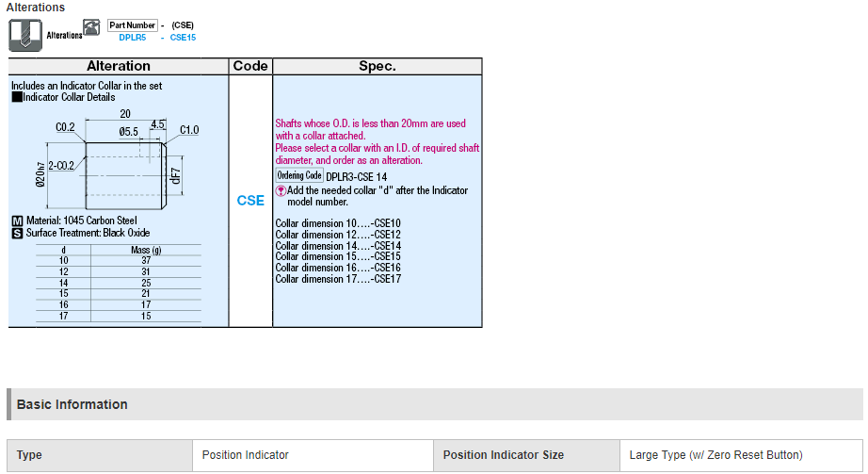The height and width of the screenshot is (474, 868).
Task: Click 'Collar dimension 10....-CSE10' line
Action: [338, 223]
